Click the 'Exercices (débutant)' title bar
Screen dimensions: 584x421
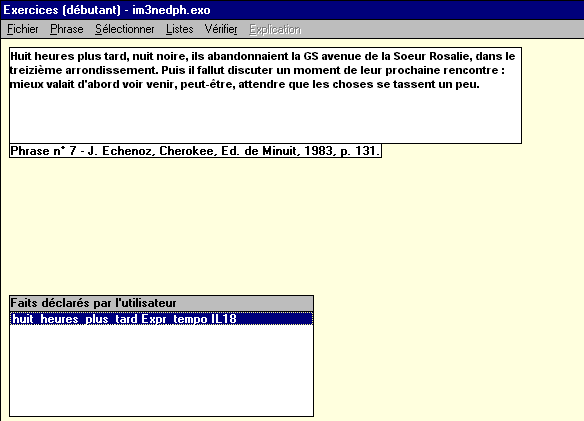click(x=292, y=10)
